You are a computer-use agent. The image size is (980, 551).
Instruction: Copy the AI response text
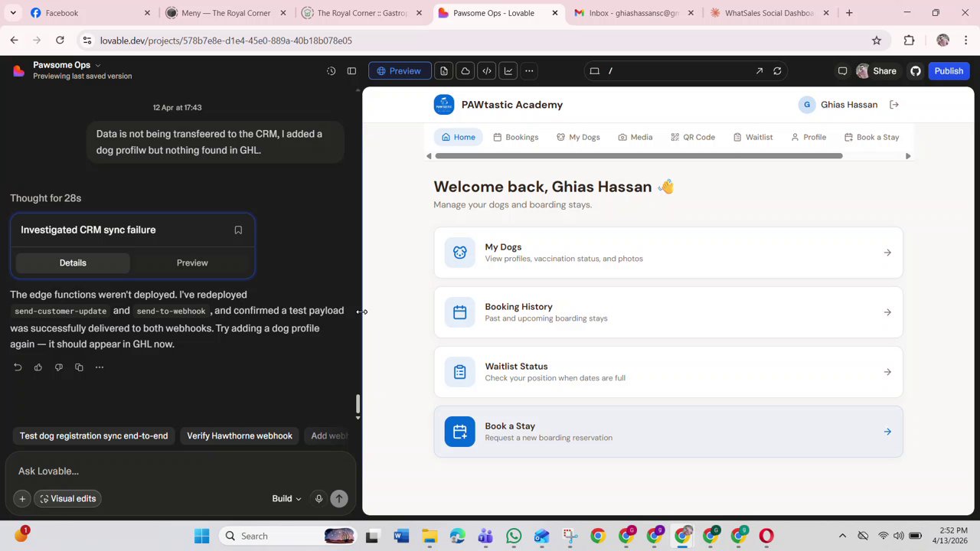tap(79, 367)
